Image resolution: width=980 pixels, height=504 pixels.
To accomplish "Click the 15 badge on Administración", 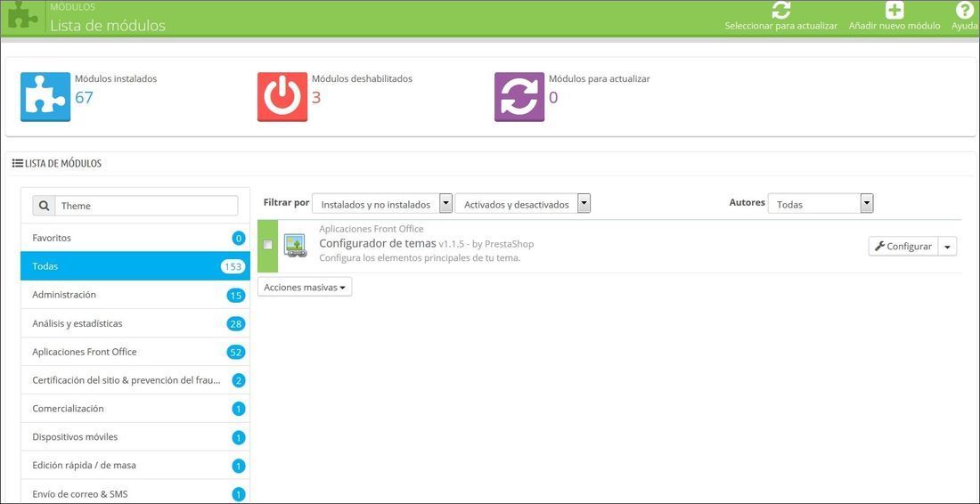I will point(235,296).
